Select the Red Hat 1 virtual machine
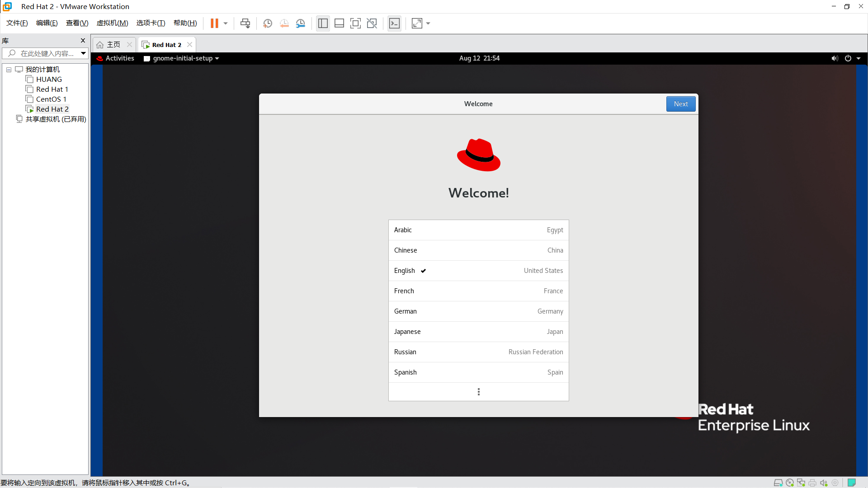This screenshot has height=488, width=868. click(x=52, y=89)
